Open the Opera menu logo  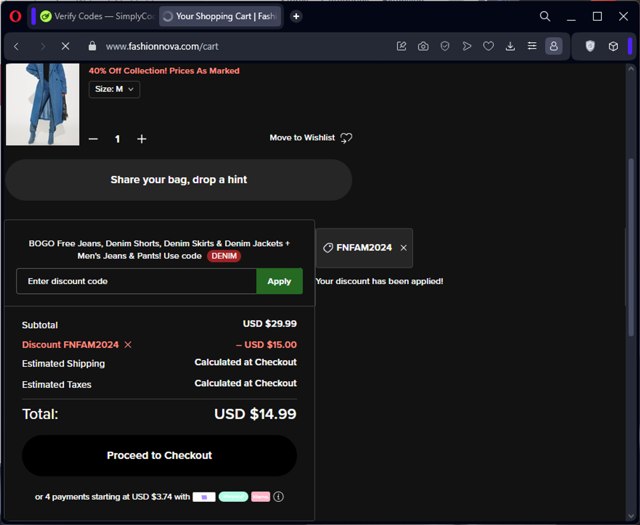(x=16, y=16)
